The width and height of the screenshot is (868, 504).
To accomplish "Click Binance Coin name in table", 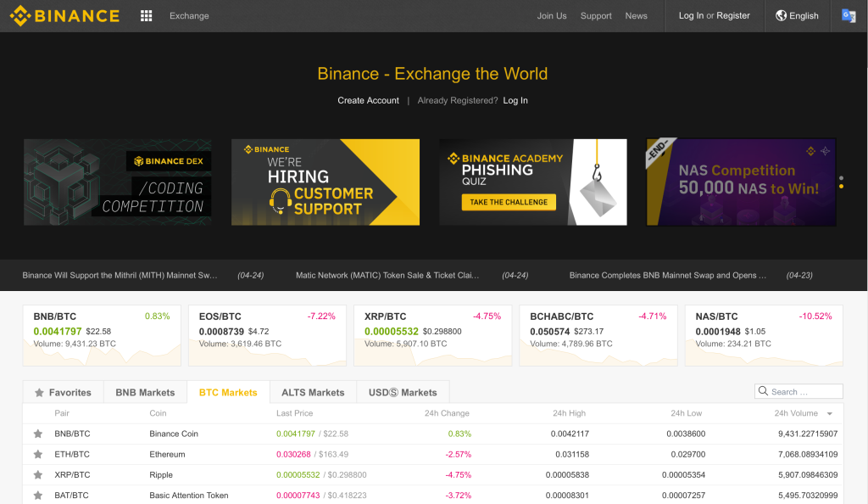I will click(174, 434).
